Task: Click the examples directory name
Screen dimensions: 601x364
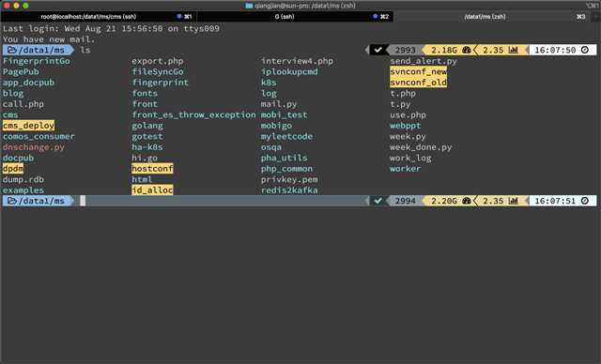Action: 23,190
